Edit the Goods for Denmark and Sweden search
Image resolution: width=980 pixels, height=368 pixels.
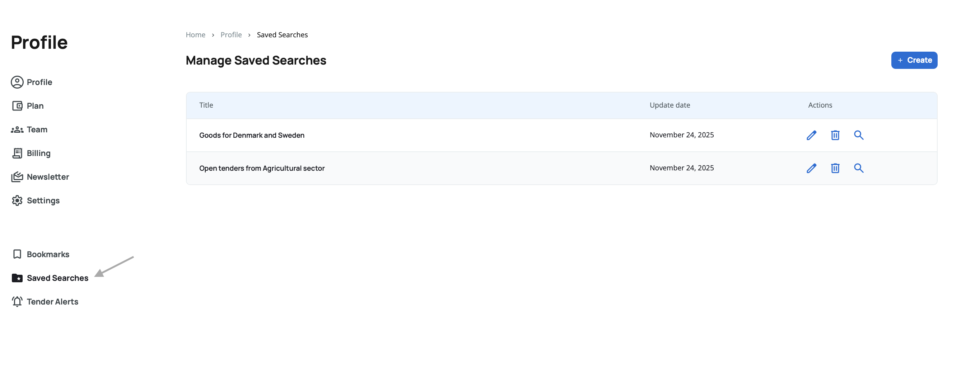[x=811, y=135]
